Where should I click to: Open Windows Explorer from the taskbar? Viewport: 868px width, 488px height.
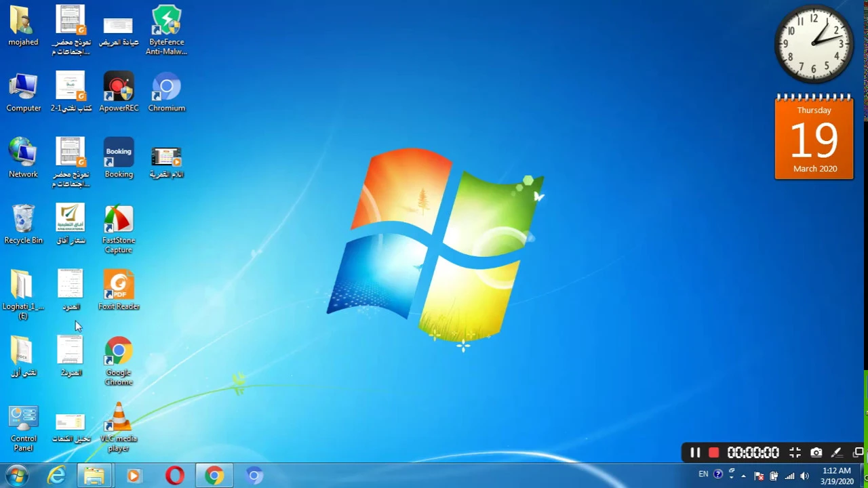(x=94, y=476)
